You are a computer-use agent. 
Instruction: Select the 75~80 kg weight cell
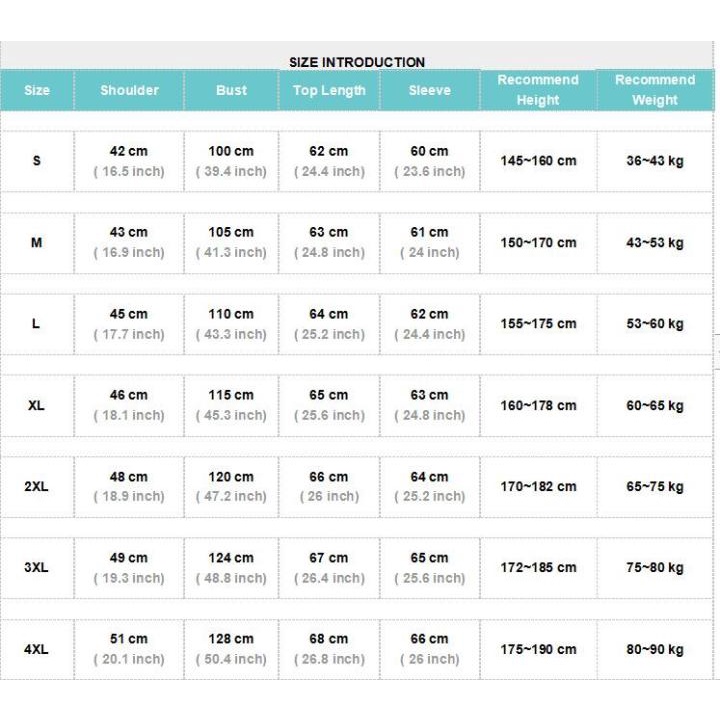click(x=655, y=567)
